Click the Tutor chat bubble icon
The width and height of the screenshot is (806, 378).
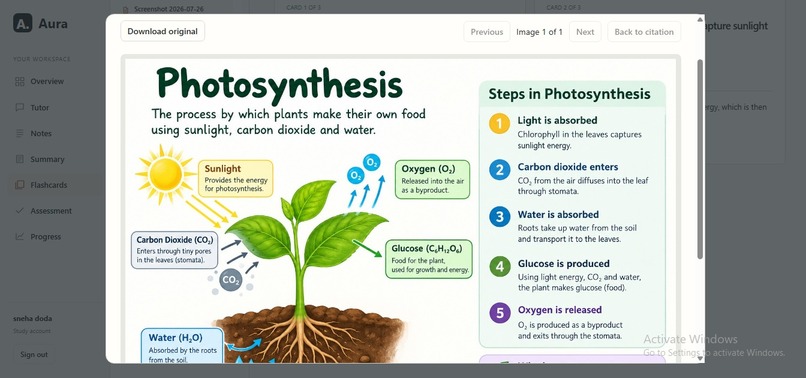pyautogui.click(x=20, y=107)
